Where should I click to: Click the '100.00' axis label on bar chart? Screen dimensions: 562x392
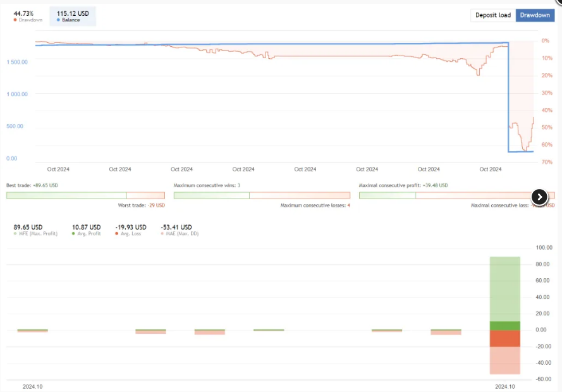click(x=544, y=248)
